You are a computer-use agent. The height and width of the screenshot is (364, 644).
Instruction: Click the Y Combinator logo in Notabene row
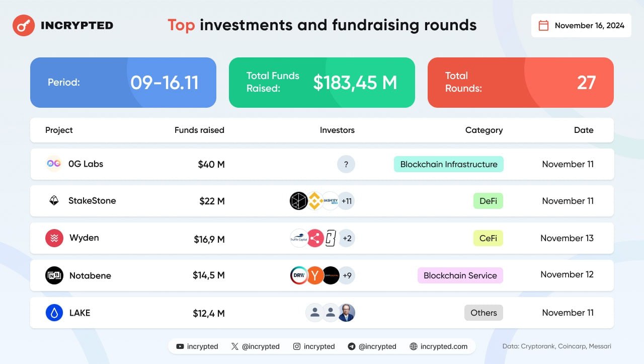coord(315,275)
